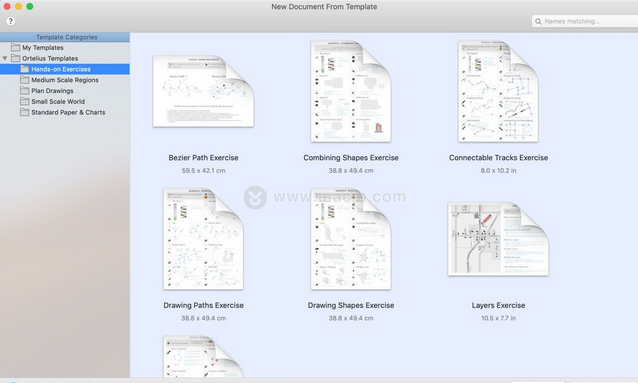Click the Drawing Shapes Exercise label

(351, 305)
